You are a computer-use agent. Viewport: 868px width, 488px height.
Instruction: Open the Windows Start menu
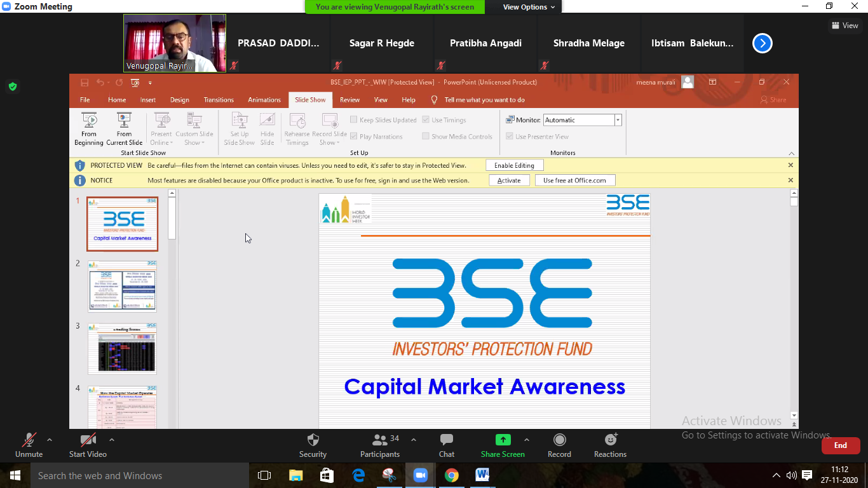tap(15, 475)
